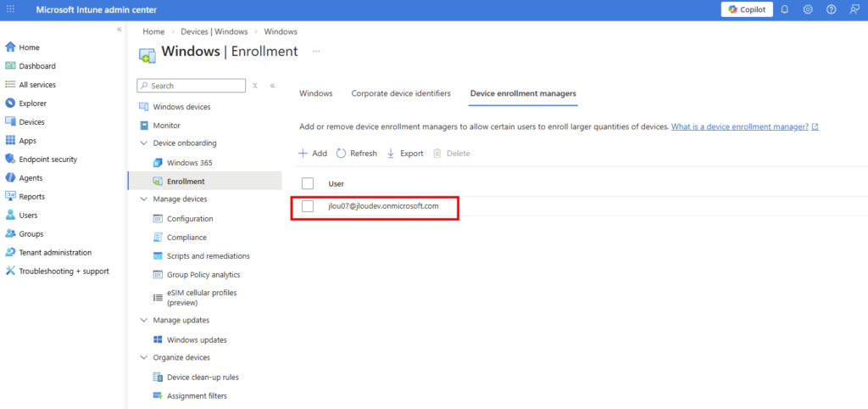Collapse the Manage devices section

coord(143,199)
